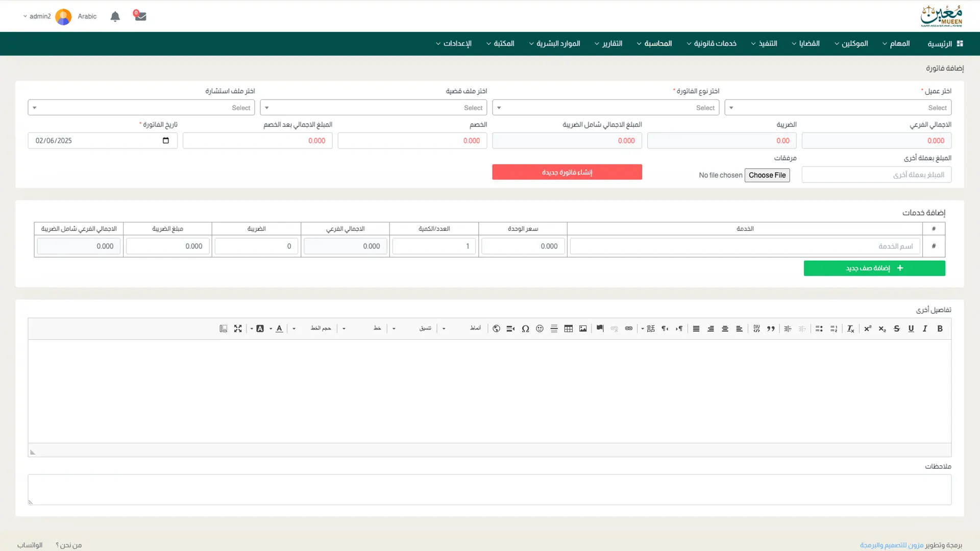Maximize the rich text editor
980x551 pixels.
click(x=238, y=329)
